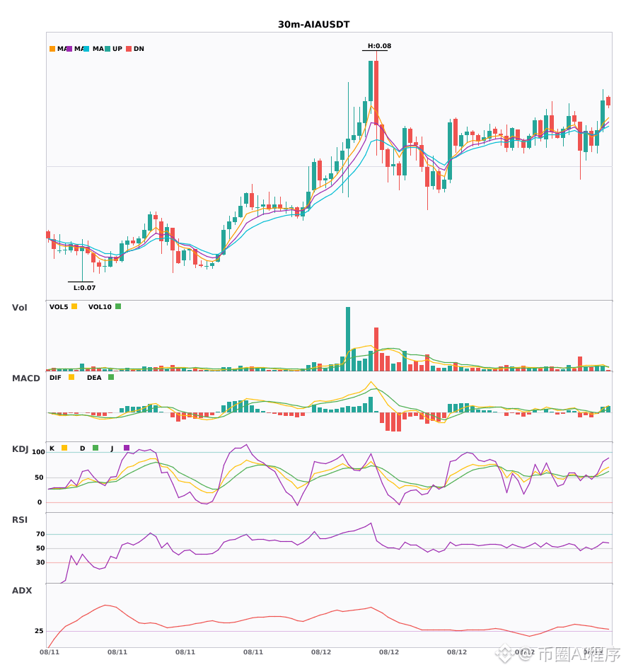Image resolution: width=626 pixels, height=672 pixels.
Task: Click the L:0.07 low price label
Action: tap(84, 288)
